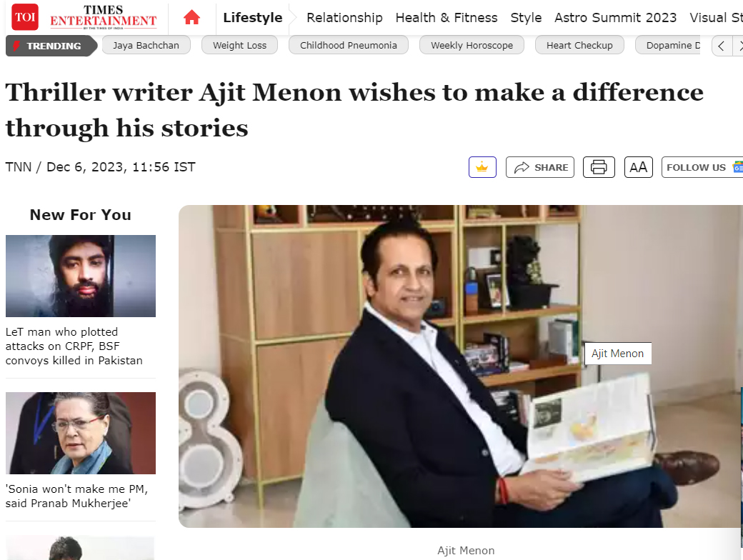Click the gold crown premium icon
The width and height of the screenshot is (743, 560).
click(x=482, y=166)
